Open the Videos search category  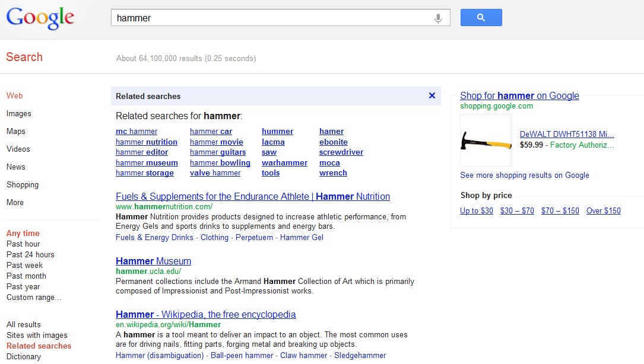[x=18, y=149]
